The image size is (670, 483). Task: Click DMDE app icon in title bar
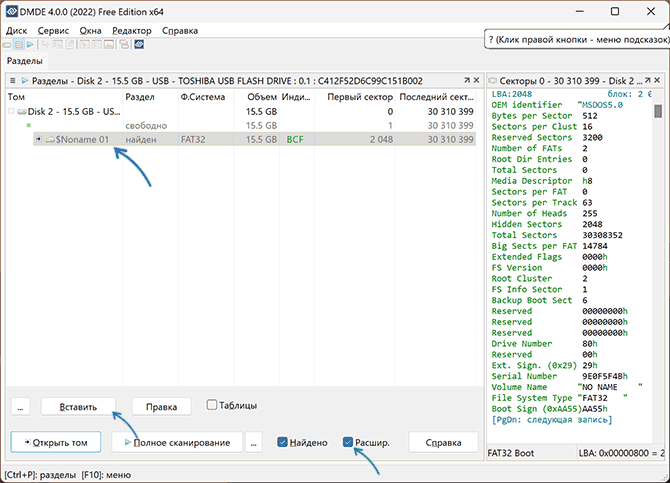coord(12,12)
